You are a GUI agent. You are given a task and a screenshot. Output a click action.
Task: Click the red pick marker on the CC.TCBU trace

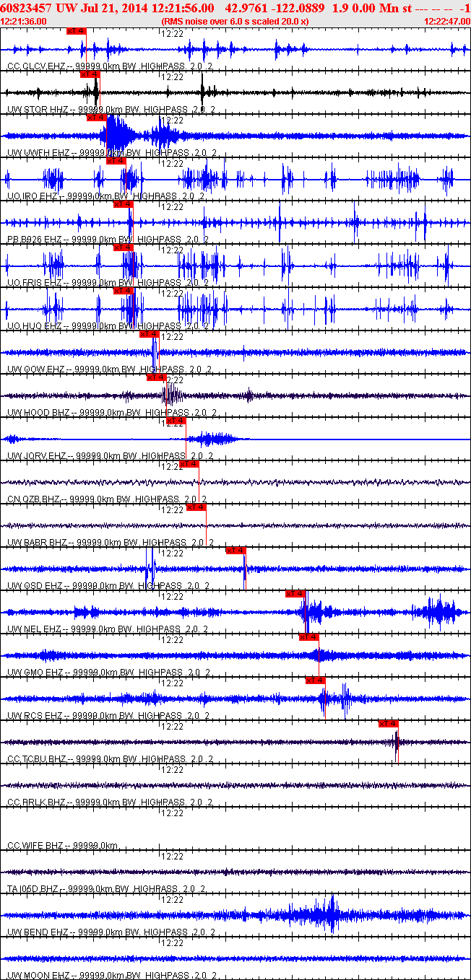[x=389, y=724]
